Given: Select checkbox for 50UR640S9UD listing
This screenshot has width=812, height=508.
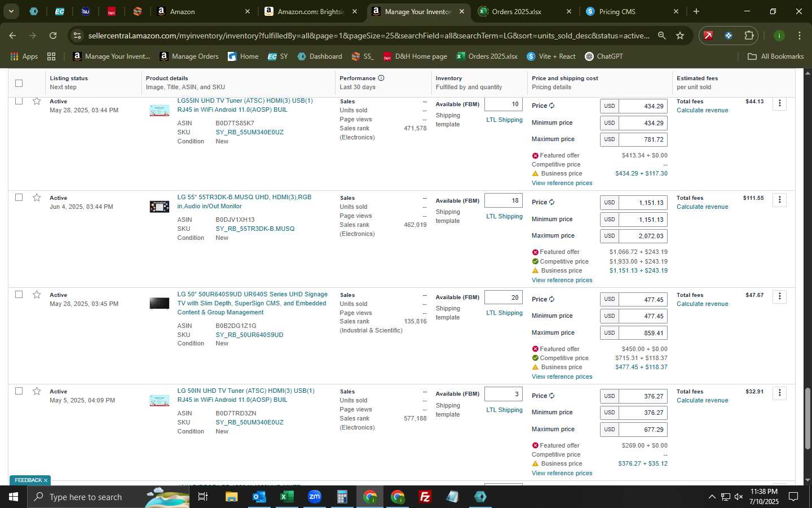Looking at the screenshot, I should coord(19,295).
